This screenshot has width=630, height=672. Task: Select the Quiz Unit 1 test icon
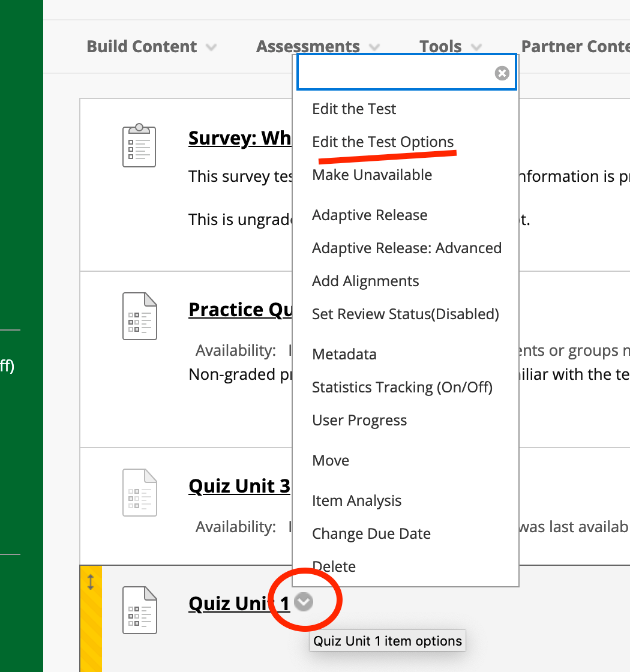[139, 609]
